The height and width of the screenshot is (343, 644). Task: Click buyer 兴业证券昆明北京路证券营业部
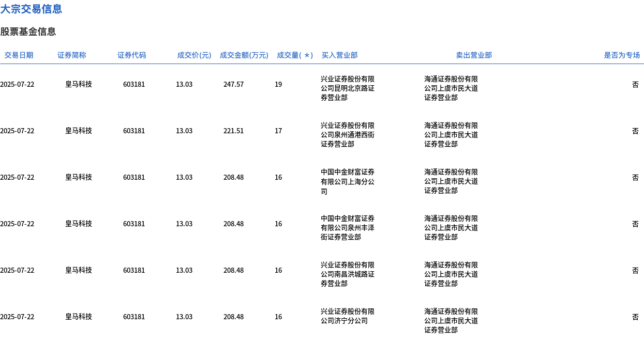click(x=348, y=88)
